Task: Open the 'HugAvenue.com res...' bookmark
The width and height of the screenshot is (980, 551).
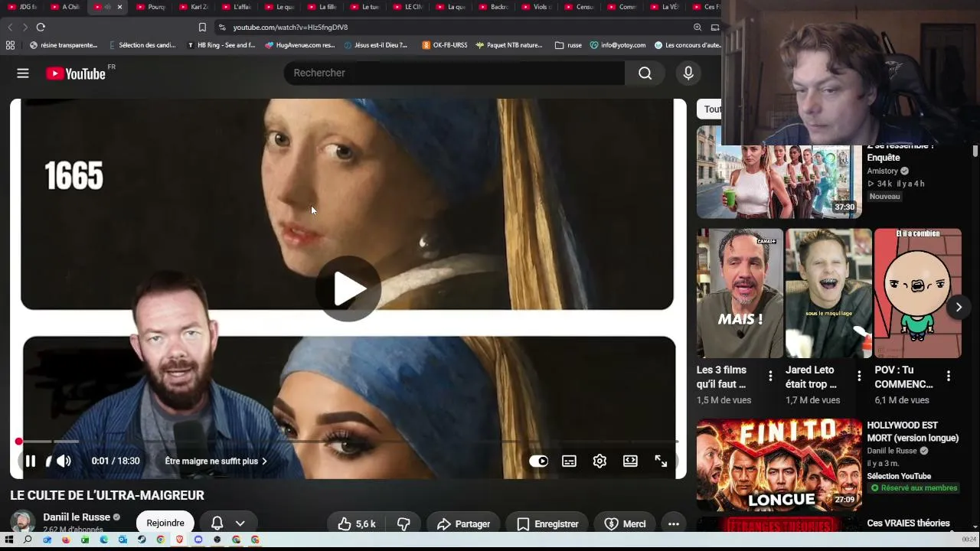Action: coord(300,45)
